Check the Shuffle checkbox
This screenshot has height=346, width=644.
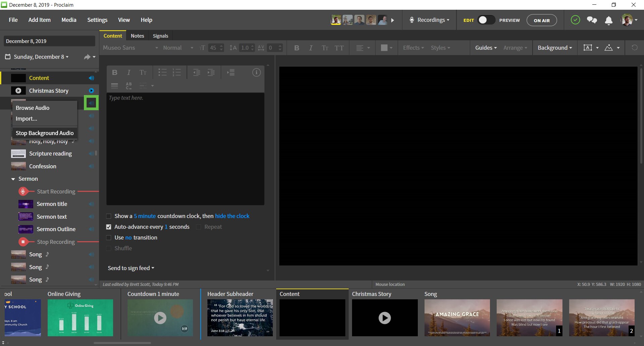pyautogui.click(x=109, y=248)
